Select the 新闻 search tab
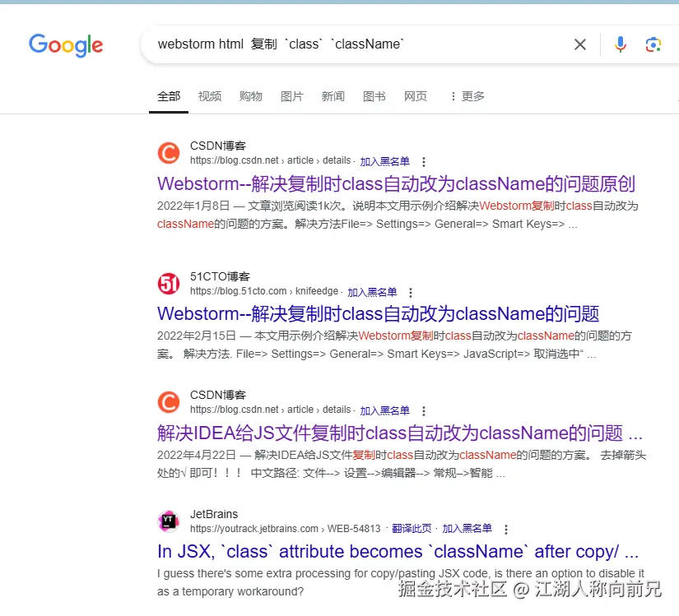 pos(333,96)
